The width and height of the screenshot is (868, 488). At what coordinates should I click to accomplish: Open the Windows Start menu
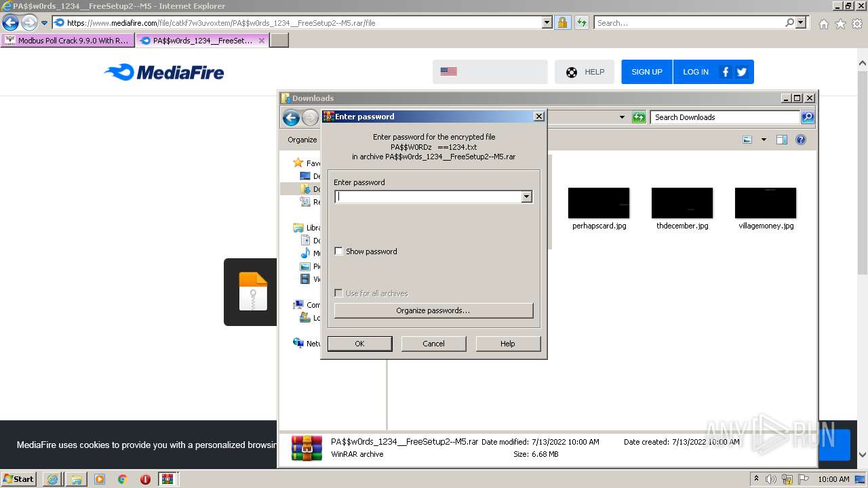click(19, 479)
